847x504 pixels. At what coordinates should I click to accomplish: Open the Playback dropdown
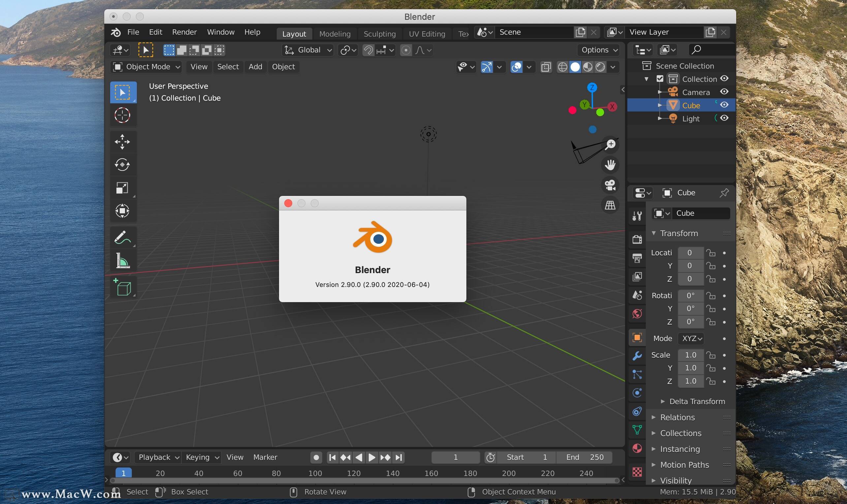[x=158, y=457]
